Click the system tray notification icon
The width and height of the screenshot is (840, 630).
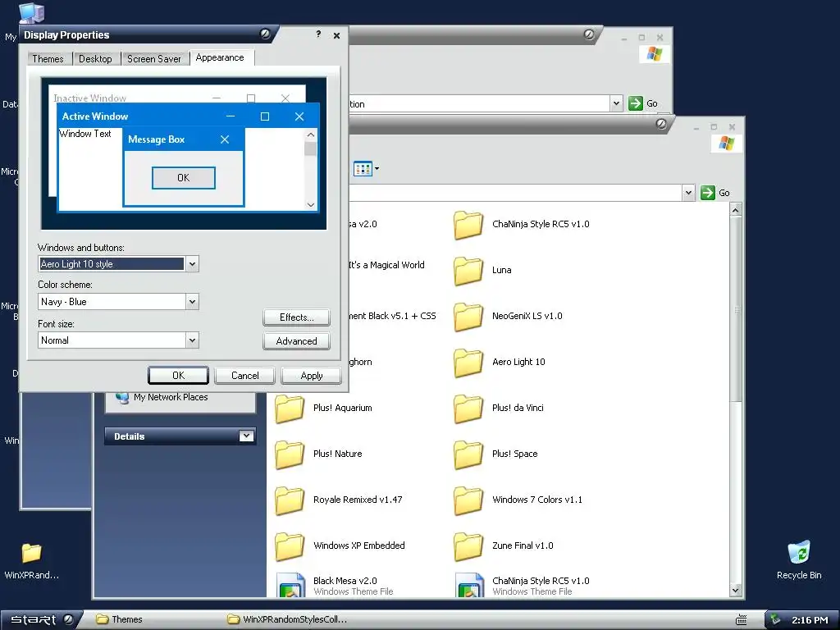(x=775, y=619)
